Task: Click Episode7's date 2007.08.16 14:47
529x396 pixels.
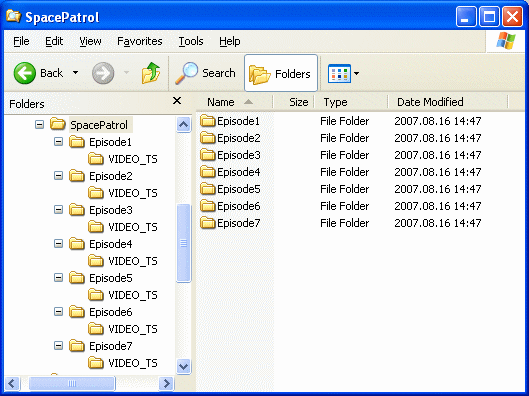Action: tap(438, 223)
